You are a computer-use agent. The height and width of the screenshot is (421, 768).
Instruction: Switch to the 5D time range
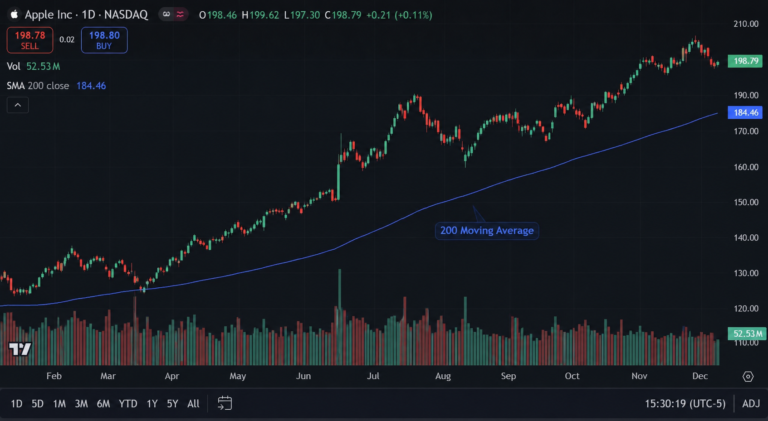37,404
